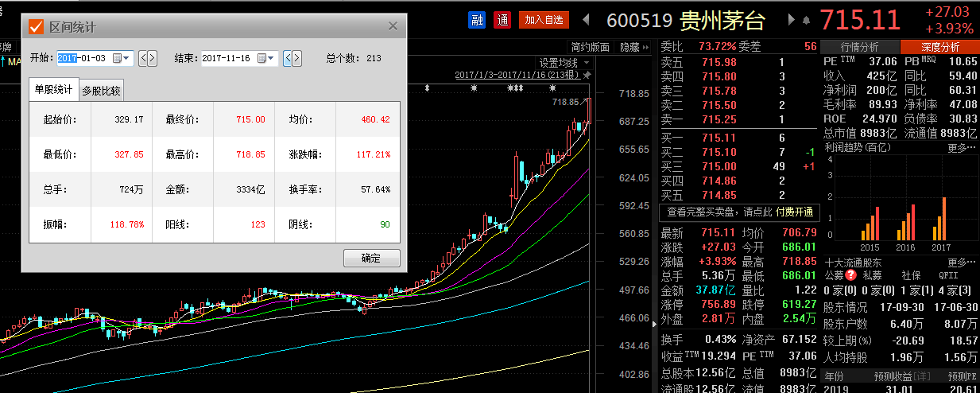The height and width of the screenshot is (393, 980).
Task: Move end date forward with right arrow
Action: click(297, 58)
